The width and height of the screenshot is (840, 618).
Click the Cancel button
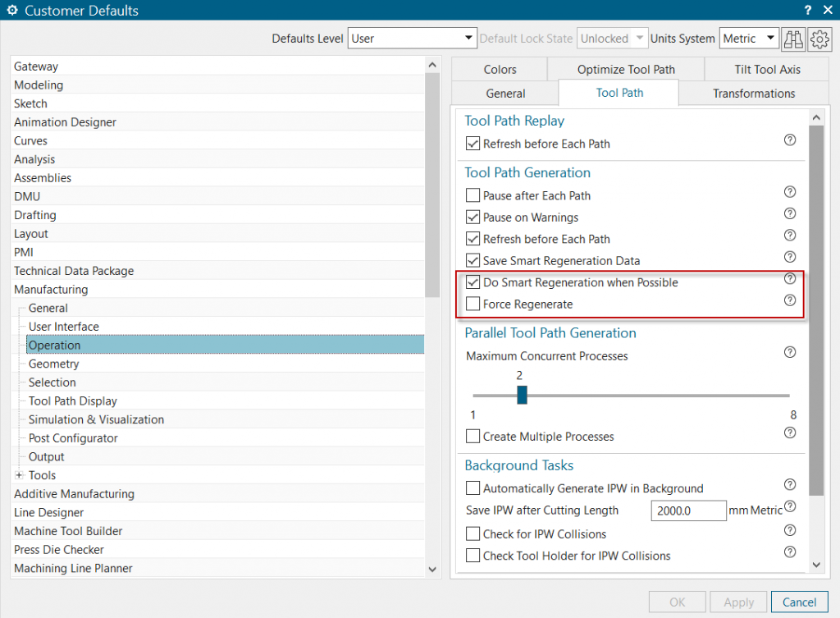click(x=799, y=602)
